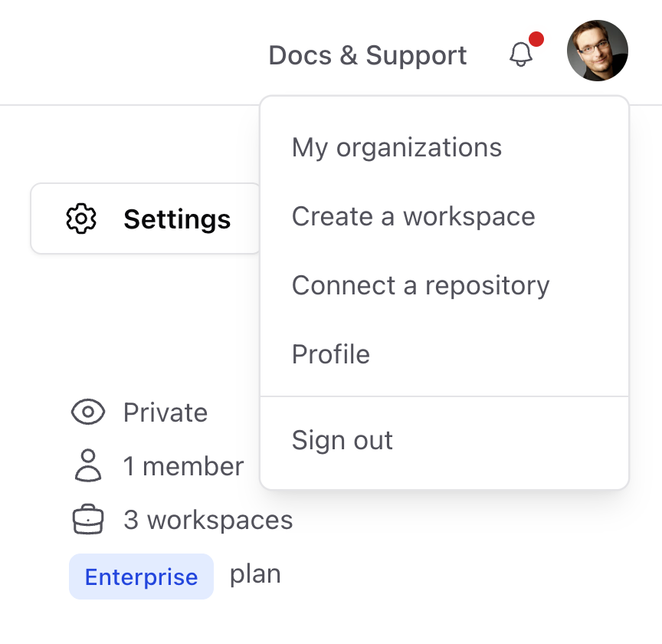Click the briefcase icon beside 3 workspaces

[89, 520]
